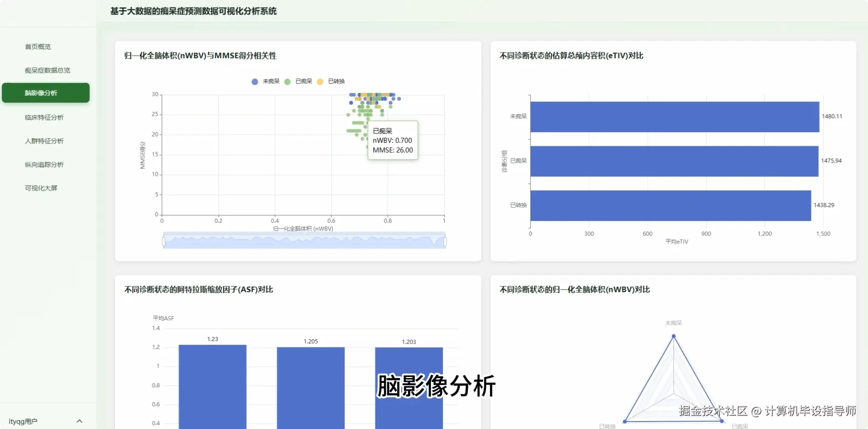
Task: Select the 已转换 bar valued 1438.29
Action: (x=667, y=205)
